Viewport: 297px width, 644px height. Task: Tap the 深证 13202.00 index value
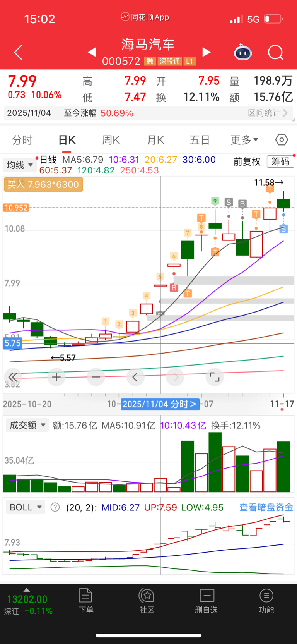point(27,599)
